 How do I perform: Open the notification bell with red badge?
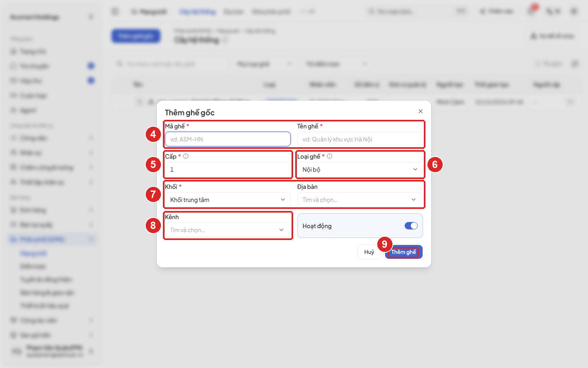click(x=532, y=11)
